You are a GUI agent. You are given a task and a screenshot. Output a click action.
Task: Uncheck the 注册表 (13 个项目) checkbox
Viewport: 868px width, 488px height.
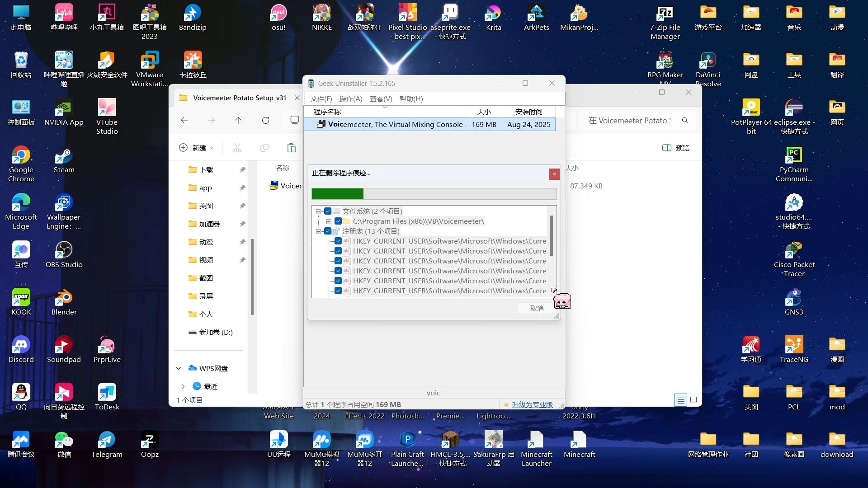[328, 231]
